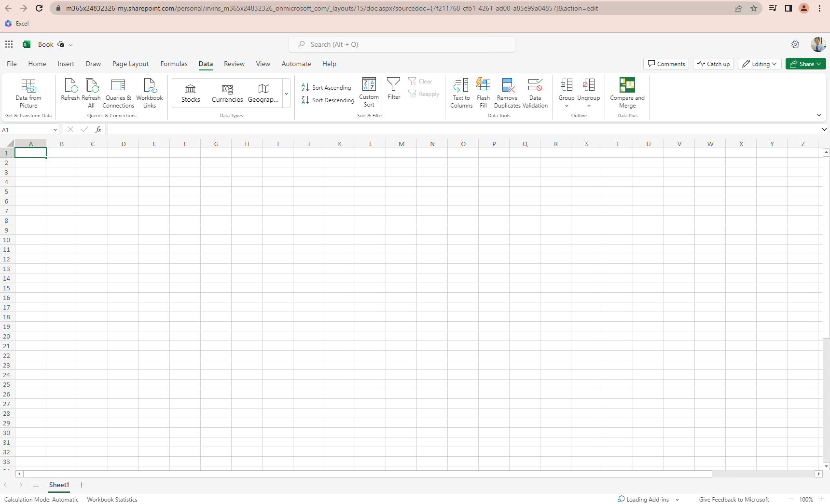Screen dimensions: 830x504
Task: Open Text to Columns
Action: [461, 93]
